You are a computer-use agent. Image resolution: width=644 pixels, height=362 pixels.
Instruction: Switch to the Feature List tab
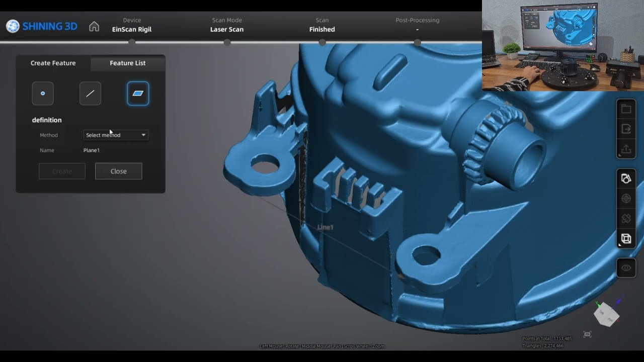128,63
